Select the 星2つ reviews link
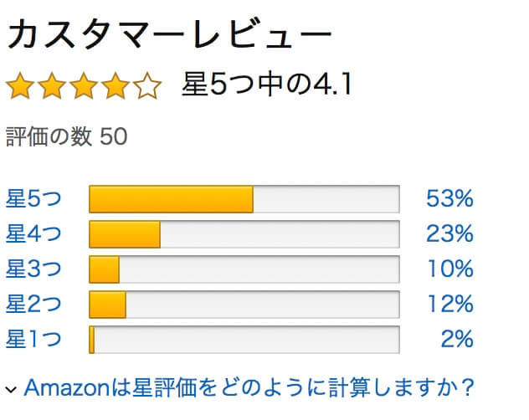The image size is (529, 420). click(33, 304)
